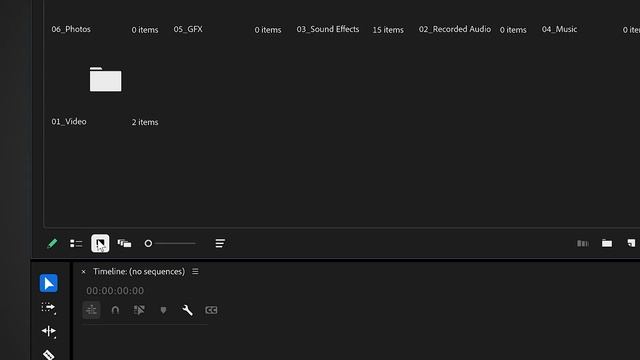This screenshot has width=640, height=360.
Task: Open the Sort Icons menu
Action: 220,244
